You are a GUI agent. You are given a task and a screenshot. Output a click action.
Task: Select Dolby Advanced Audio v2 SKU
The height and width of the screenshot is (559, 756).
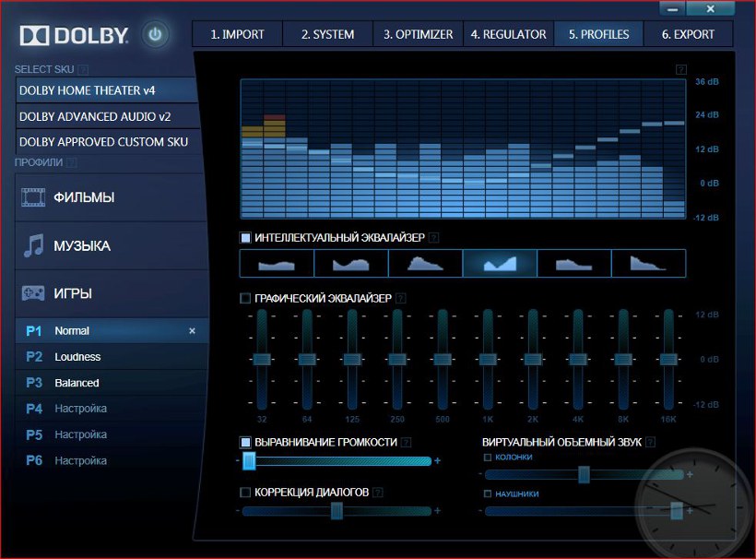[106, 117]
